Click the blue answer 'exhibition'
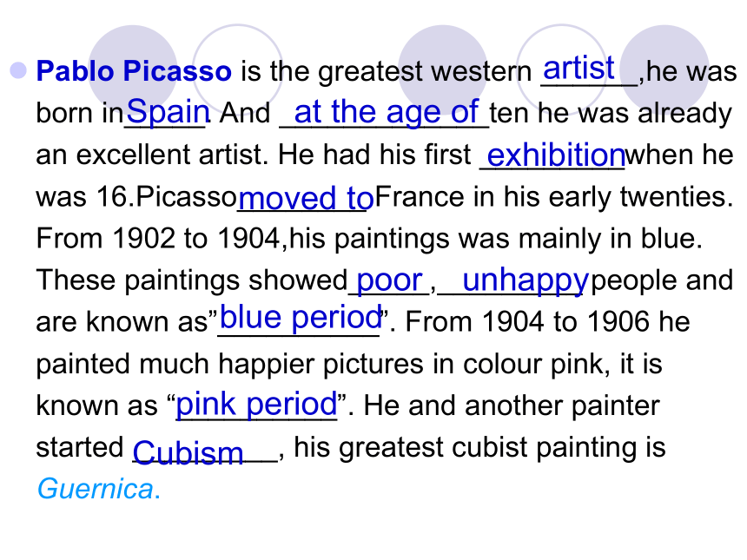This screenshot has height=560, width=747. click(x=556, y=155)
